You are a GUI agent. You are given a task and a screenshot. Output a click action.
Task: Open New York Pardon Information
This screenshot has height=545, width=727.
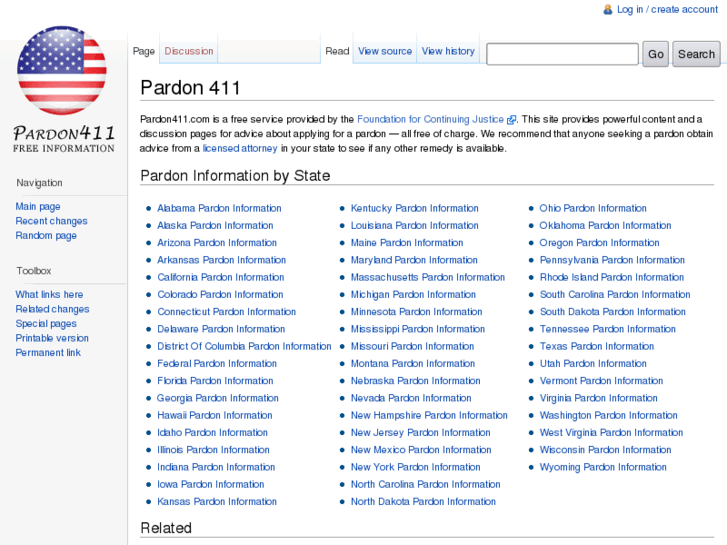point(415,467)
